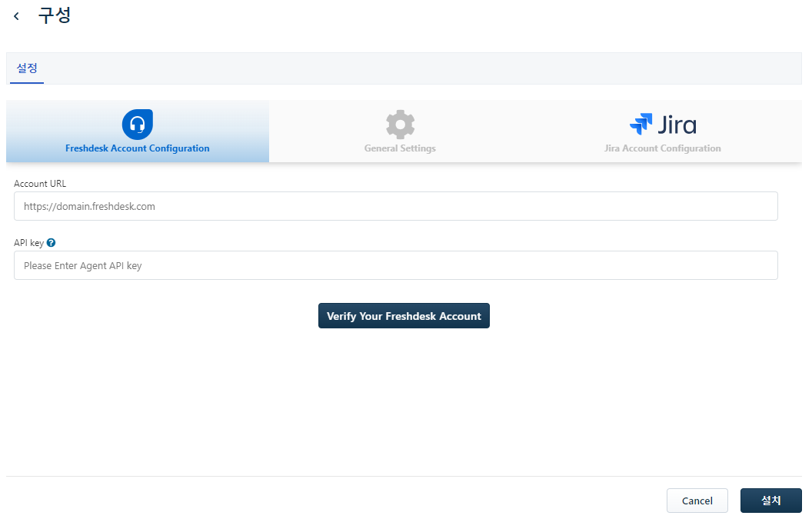Click the General Settings gear icon
The width and height of the screenshot is (812, 519).
point(401,125)
